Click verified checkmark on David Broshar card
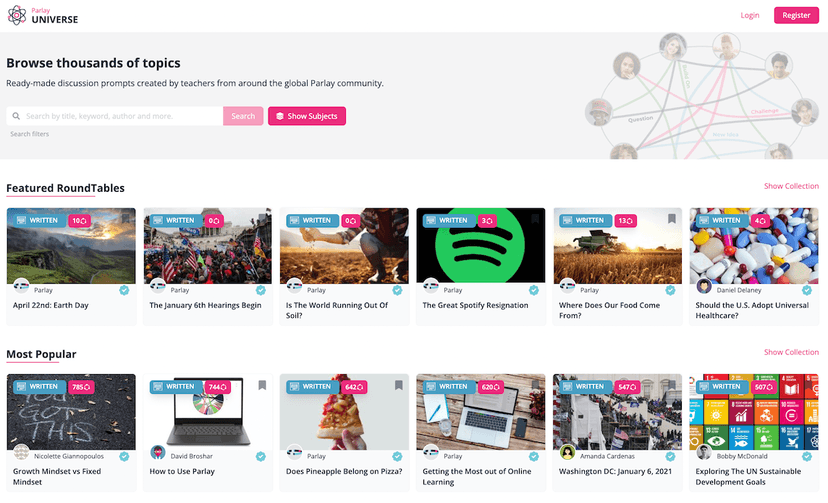Screen dimensions: 828x503 click(x=261, y=456)
